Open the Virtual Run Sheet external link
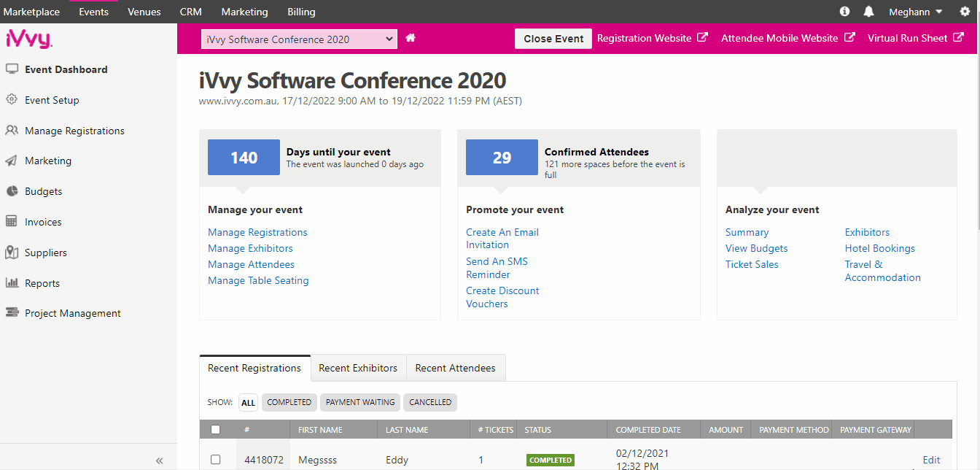This screenshot has width=980, height=470. click(916, 38)
